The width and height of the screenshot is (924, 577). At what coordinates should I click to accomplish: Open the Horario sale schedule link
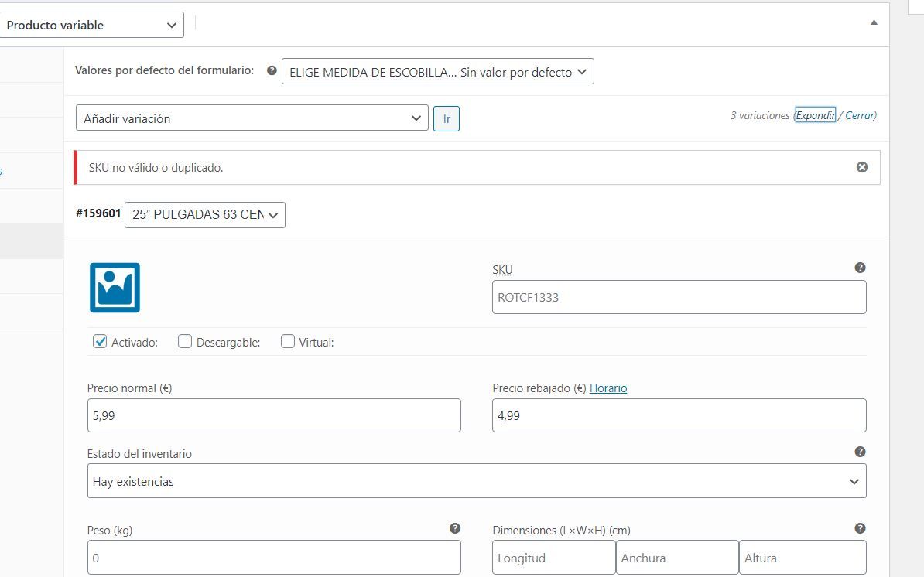[x=608, y=388]
